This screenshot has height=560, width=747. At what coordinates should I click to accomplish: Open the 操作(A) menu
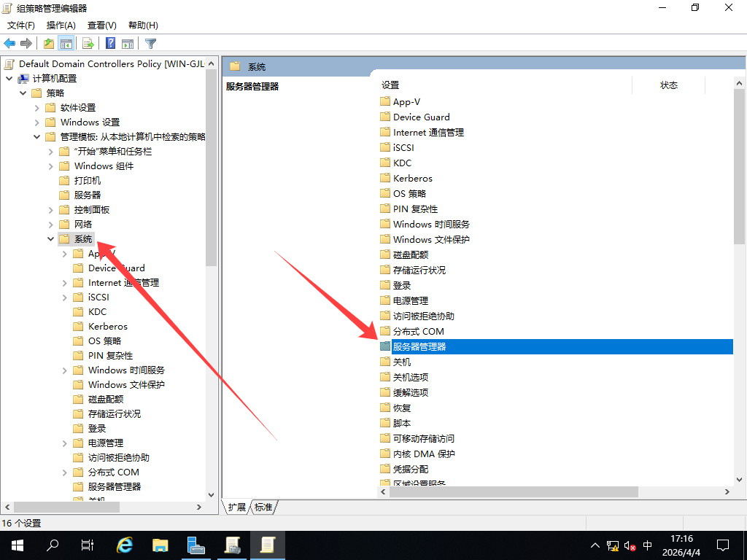click(x=61, y=26)
